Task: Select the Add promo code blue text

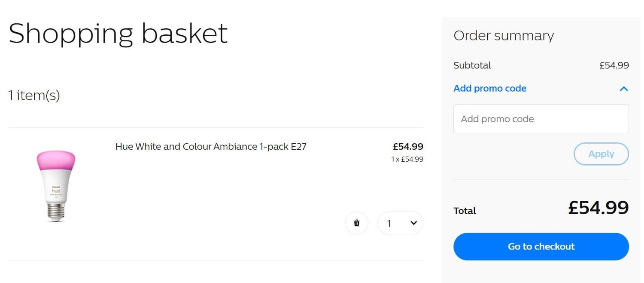Action: (x=490, y=88)
